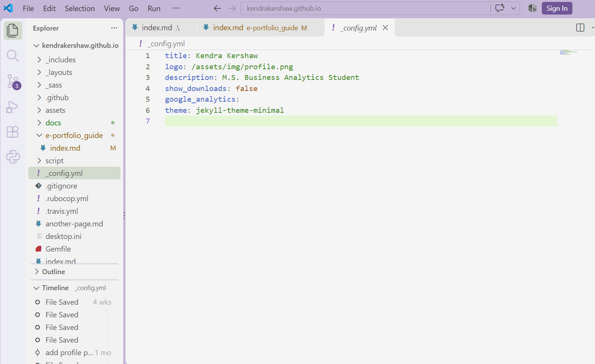Expand the docs folder
Screen dimensions: 595x364
click(75, 123)
